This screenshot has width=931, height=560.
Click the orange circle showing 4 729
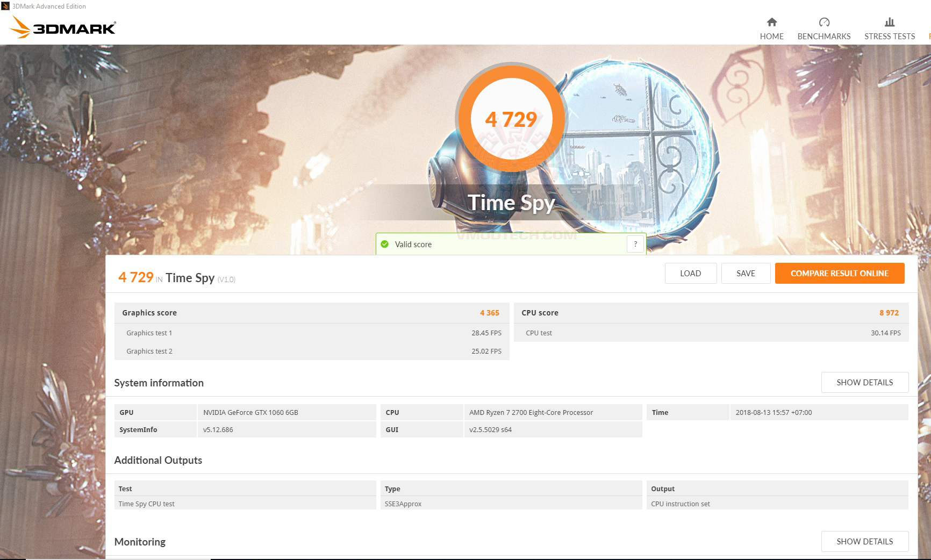(511, 119)
